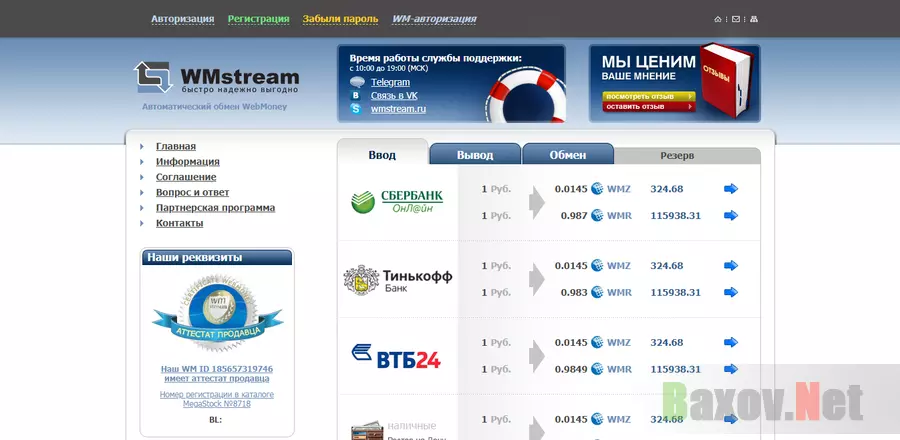Open the Соглашение menu item

click(186, 177)
